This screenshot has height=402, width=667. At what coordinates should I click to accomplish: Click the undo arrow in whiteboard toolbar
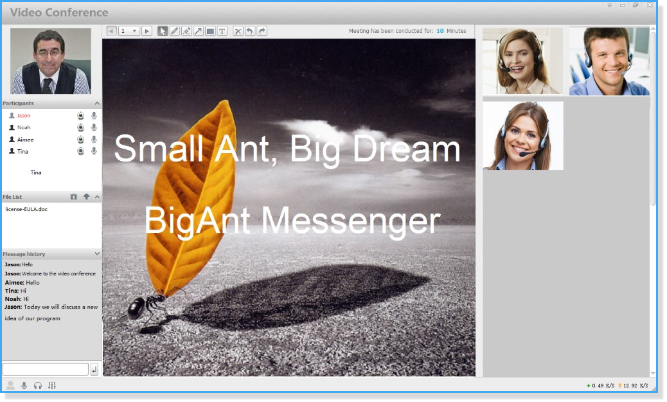[250, 31]
